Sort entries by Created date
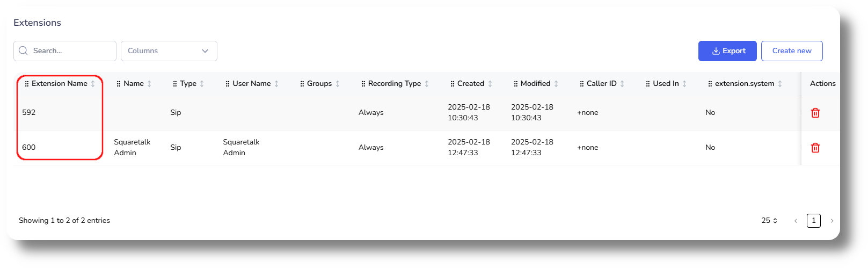This screenshot has width=868, height=268. (490, 84)
